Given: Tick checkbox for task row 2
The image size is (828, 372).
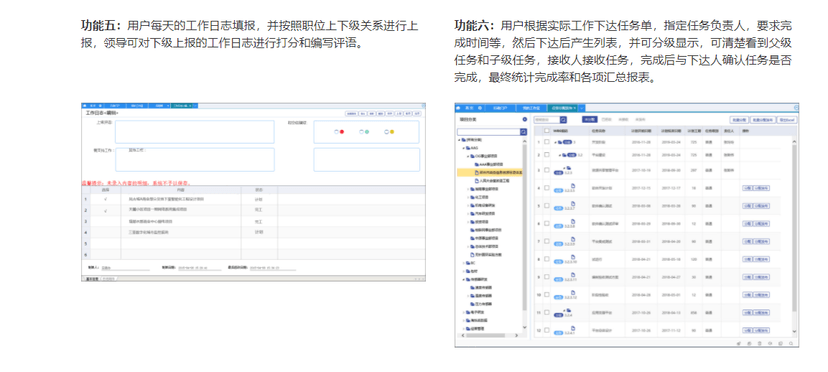Looking at the screenshot, I should [547, 154].
